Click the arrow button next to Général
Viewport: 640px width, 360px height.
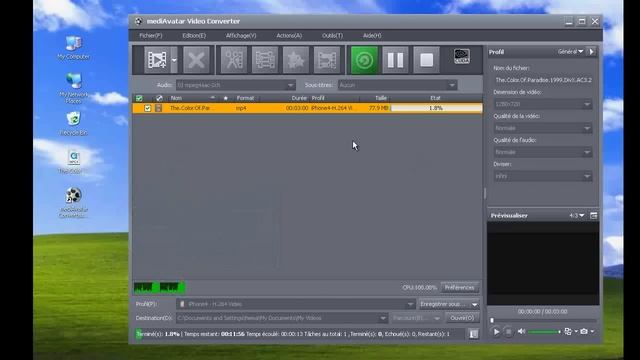click(x=592, y=52)
